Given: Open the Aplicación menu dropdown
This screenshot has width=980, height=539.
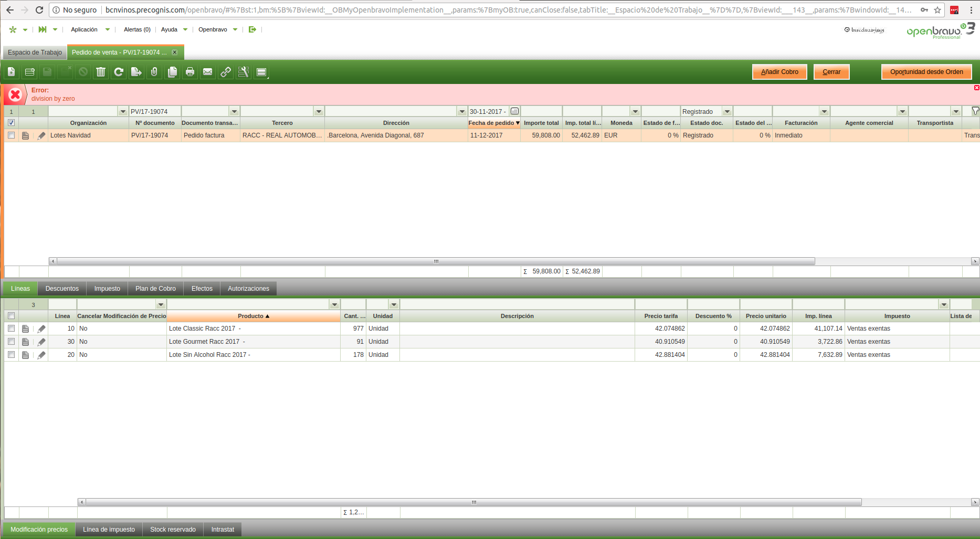Looking at the screenshot, I should [90, 29].
